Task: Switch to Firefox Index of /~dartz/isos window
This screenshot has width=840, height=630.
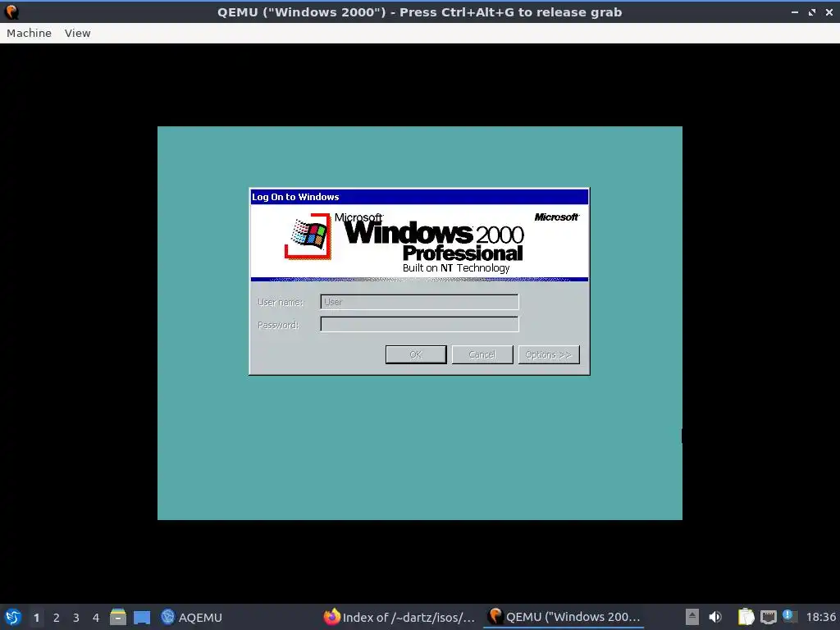Action: click(x=399, y=617)
